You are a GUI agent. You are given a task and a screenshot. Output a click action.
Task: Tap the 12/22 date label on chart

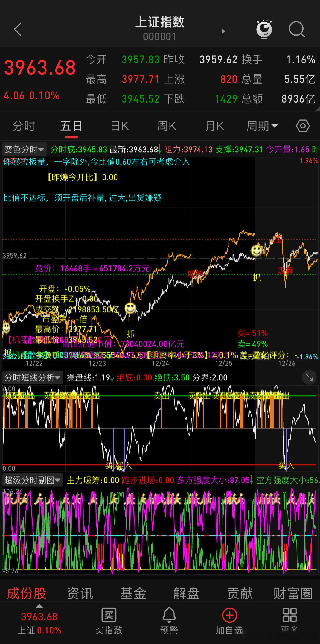[34, 363]
